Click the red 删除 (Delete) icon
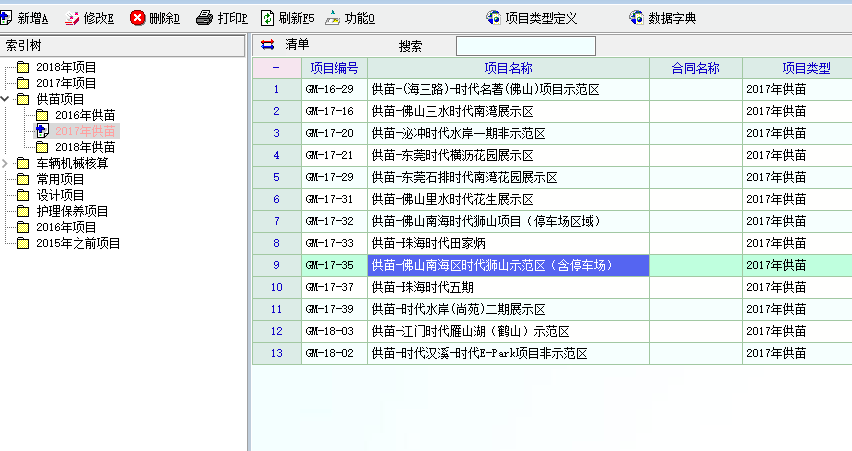Viewport: 852px width, 451px height. pyautogui.click(x=138, y=18)
